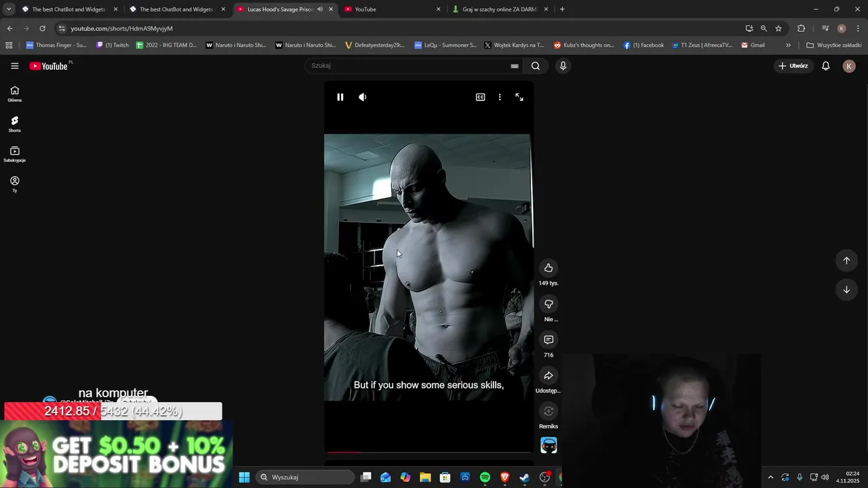Open Brave browser from the taskbar
The width and height of the screenshot is (868, 488).
click(505, 477)
